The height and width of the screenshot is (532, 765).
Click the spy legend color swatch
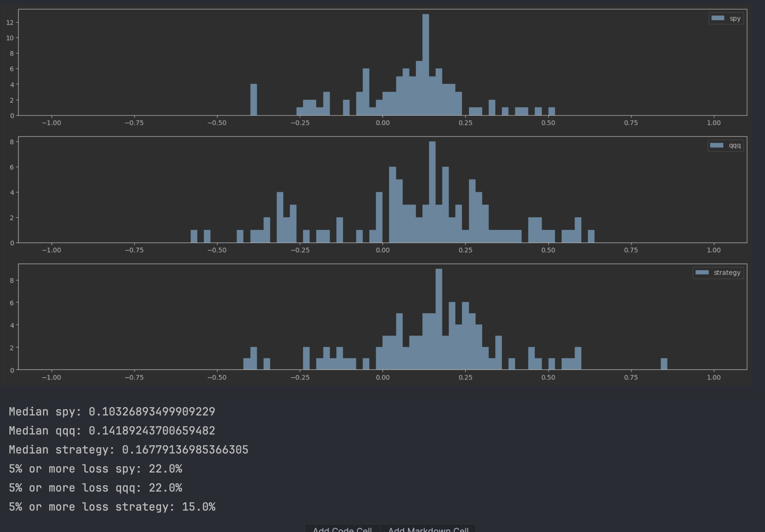[718, 18]
